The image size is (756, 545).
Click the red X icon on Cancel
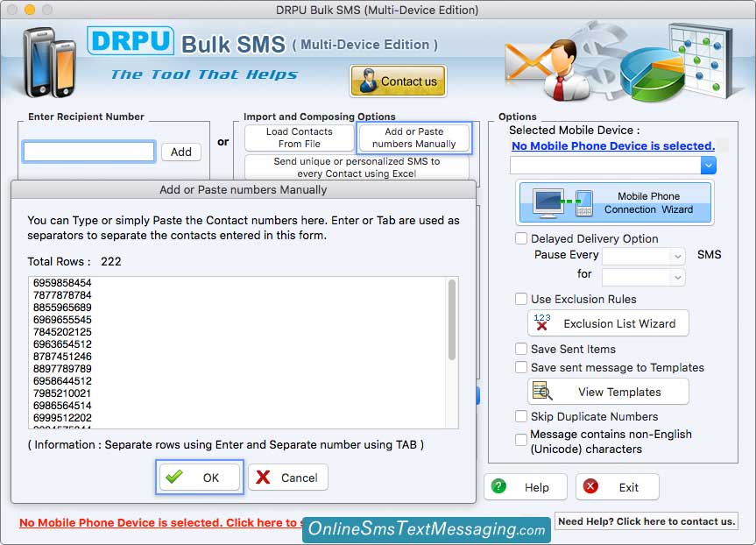[264, 477]
